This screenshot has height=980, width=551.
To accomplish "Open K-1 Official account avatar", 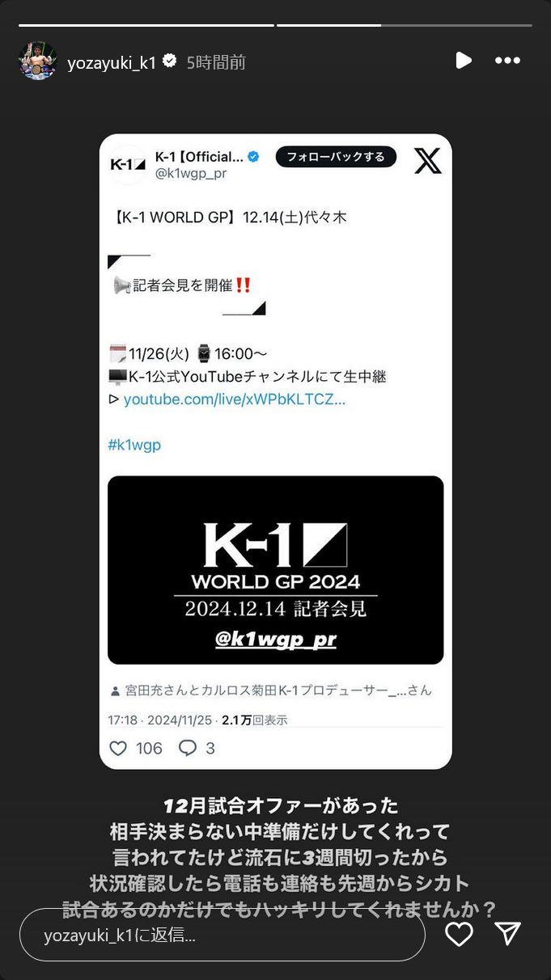I will tap(127, 165).
